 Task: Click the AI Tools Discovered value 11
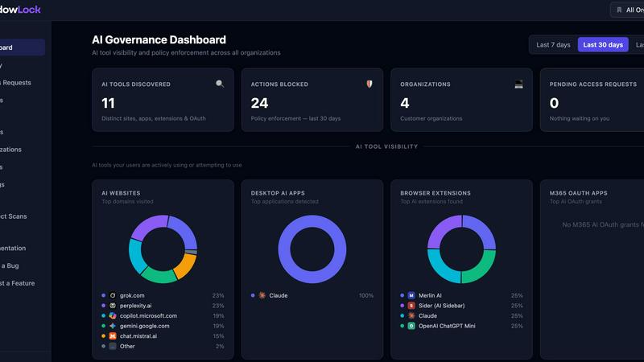tap(108, 103)
